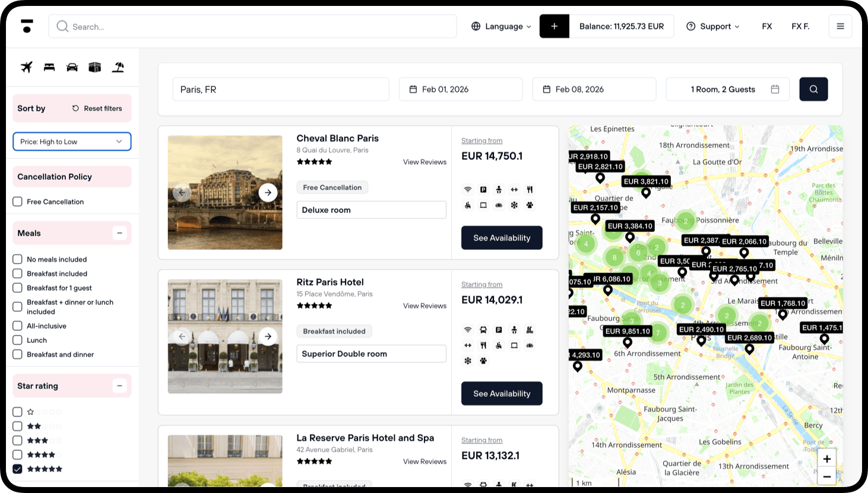Click See Availability for Ritz Paris Hotel
Image resolution: width=868 pixels, height=493 pixels.
[x=502, y=393]
